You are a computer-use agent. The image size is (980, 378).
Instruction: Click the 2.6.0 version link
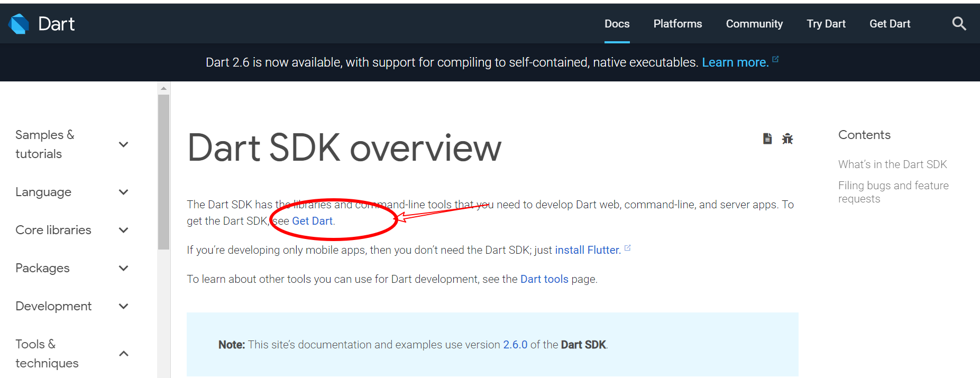pyautogui.click(x=515, y=345)
